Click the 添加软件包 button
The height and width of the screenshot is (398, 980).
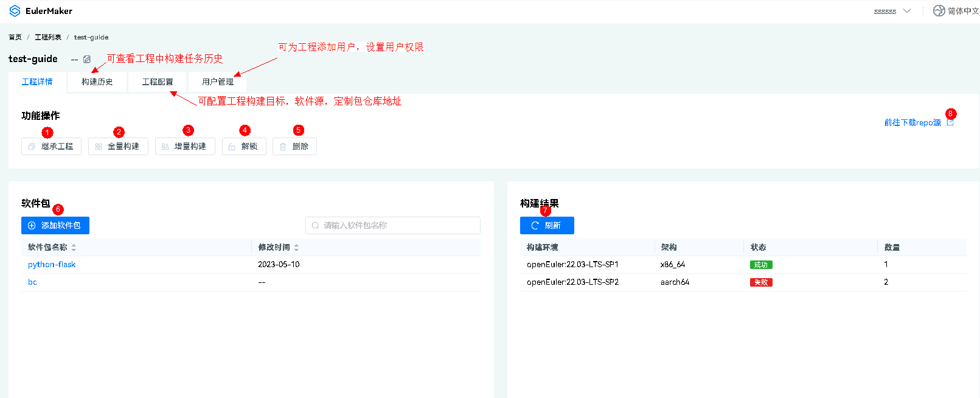click(x=55, y=226)
